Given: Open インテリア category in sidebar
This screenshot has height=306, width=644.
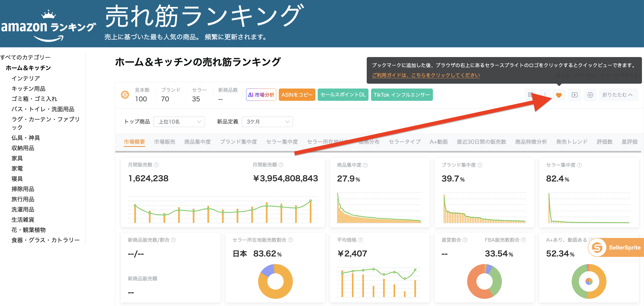Looking at the screenshot, I should click(26, 78).
